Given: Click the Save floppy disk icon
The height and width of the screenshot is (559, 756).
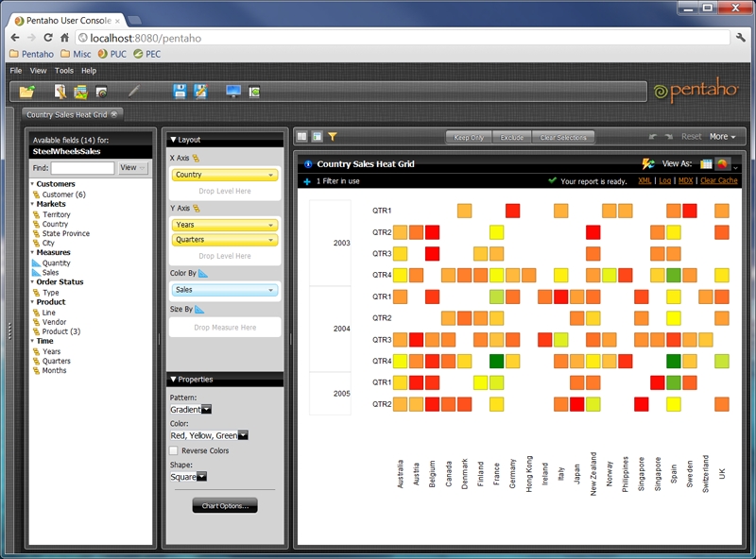Looking at the screenshot, I should (x=180, y=91).
